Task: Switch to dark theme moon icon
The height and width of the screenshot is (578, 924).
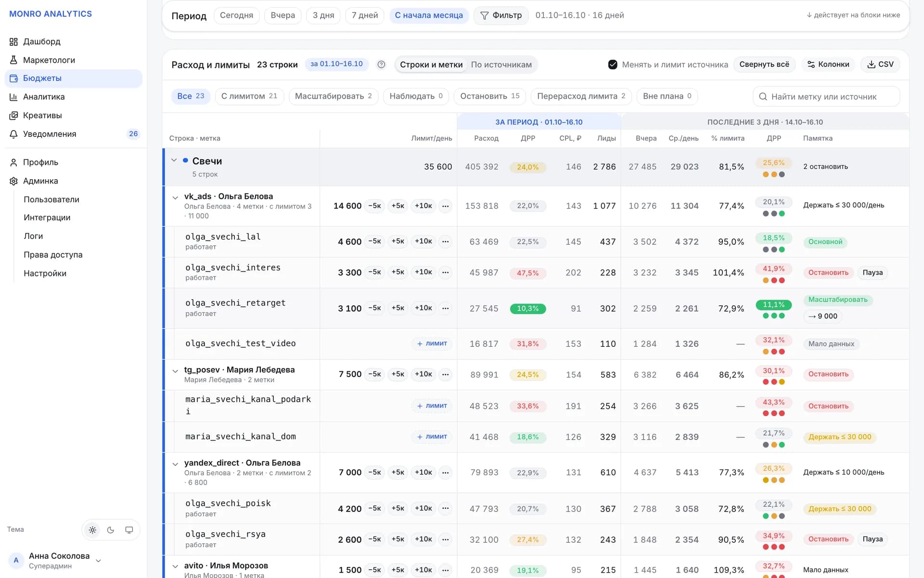Action: 111,530
